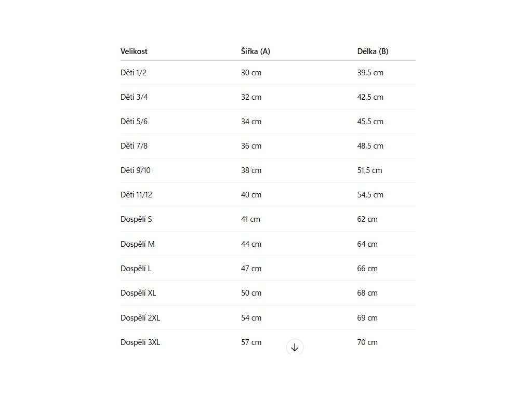Select the Děti 9/10 row label
This screenshot has height=399, width=532.
point(136,170)
